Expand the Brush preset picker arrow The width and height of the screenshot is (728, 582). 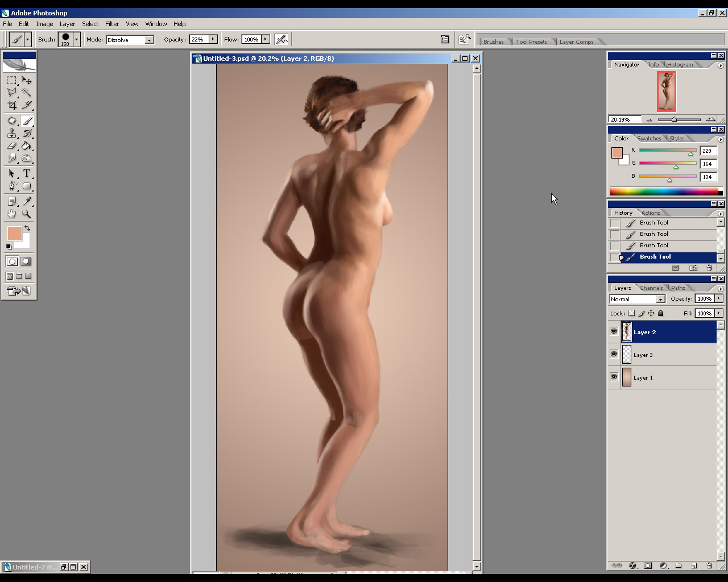(76, 39)
